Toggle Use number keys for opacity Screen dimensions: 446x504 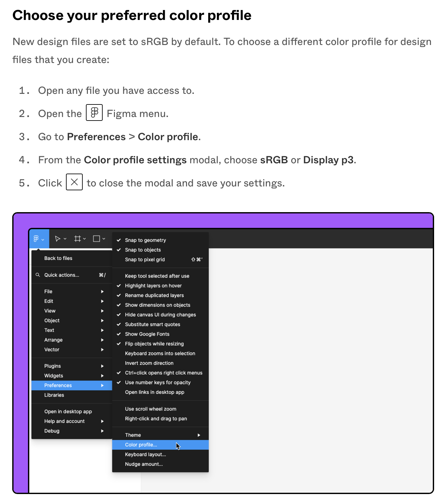(x=160, y=382)
